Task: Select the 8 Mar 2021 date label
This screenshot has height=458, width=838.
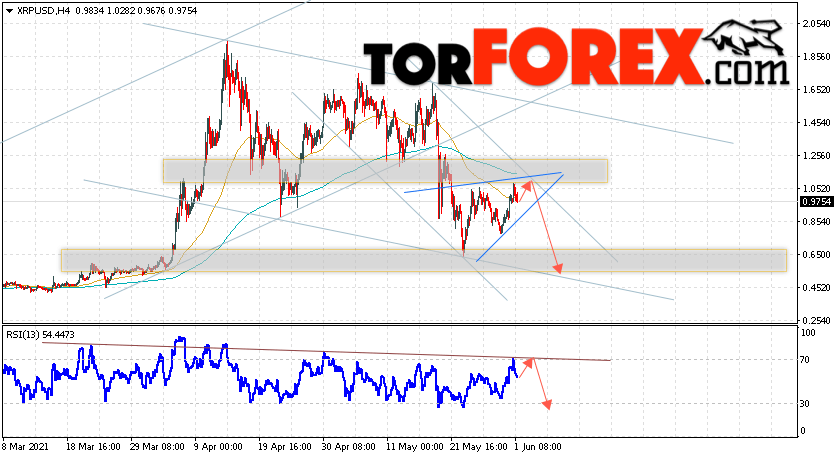Action: coord(26,446)
